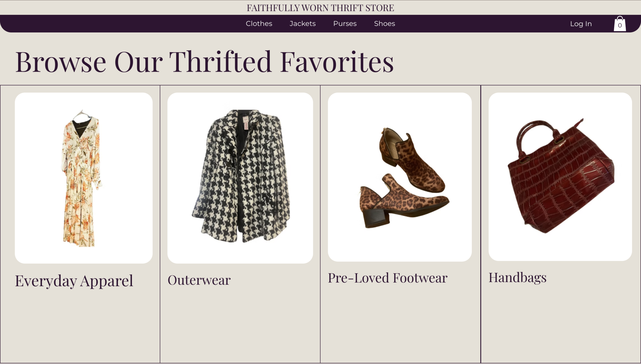Open the Everyday Apparel category link
Viewport: 641px width, 364px height.
pyautogui.click(x=74, y=280)
